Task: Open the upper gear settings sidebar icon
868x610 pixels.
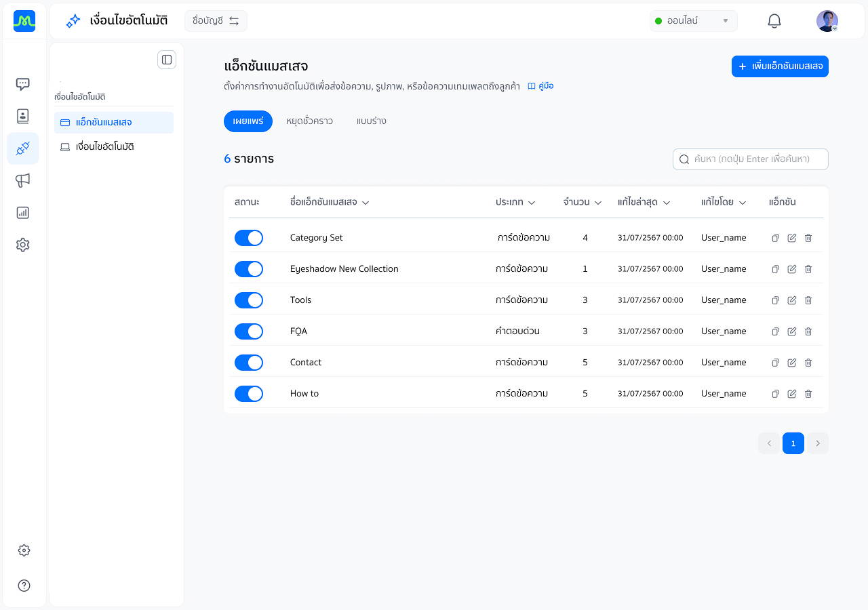Action: (x=23, y=245)
